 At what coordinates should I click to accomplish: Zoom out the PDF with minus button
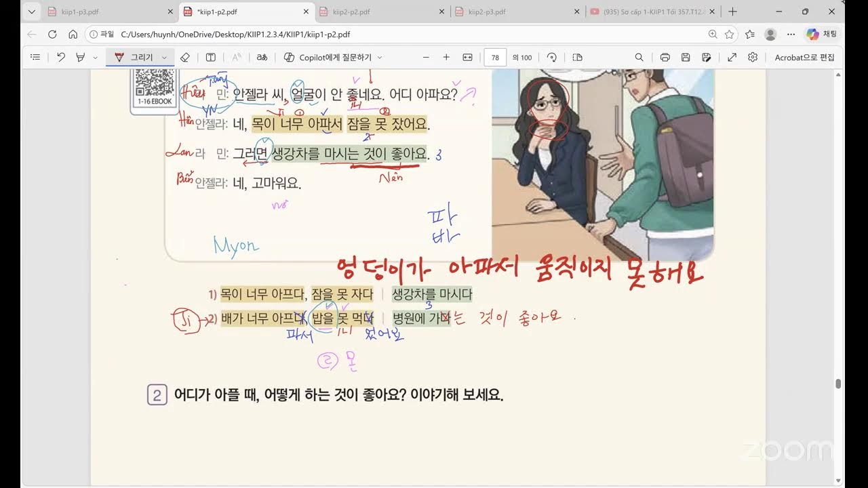click(x=426, y=58)
